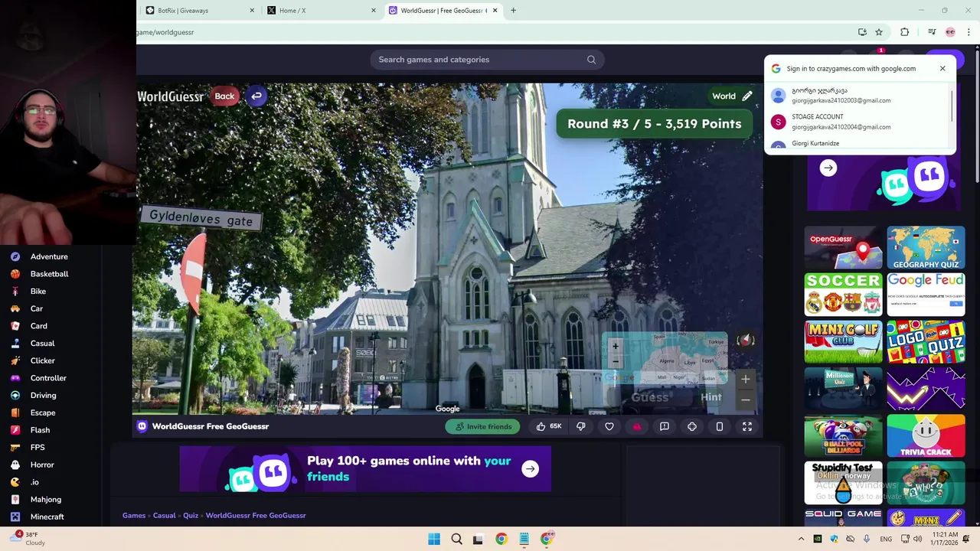Image resolution: width=980 pixels, height=551 pixels.
Task: Open the Geography Quiz game thumbnail
Action: [x=926, y=248]
